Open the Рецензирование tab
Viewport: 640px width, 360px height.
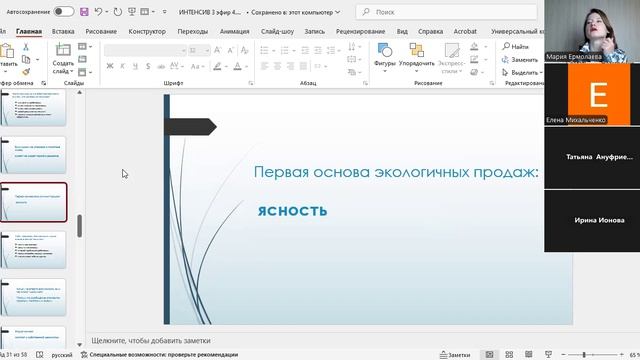click(x=360, y=31)
